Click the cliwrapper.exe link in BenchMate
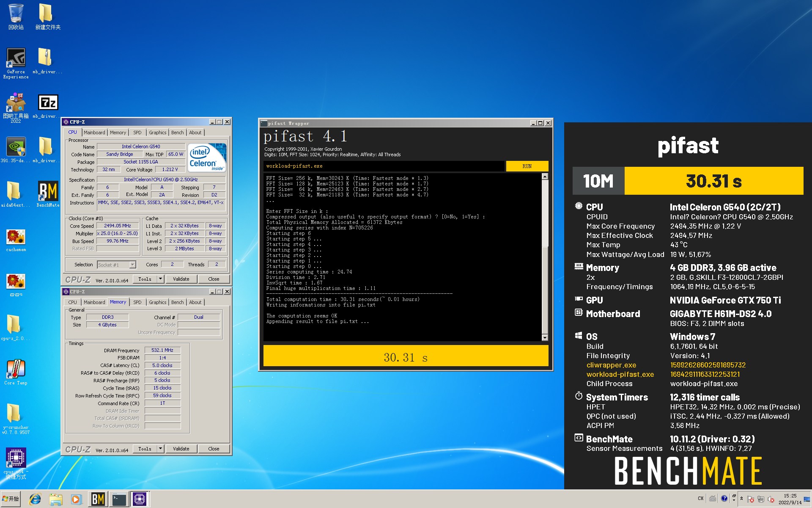This screenshot has height=508, width=812. [611, 365]
